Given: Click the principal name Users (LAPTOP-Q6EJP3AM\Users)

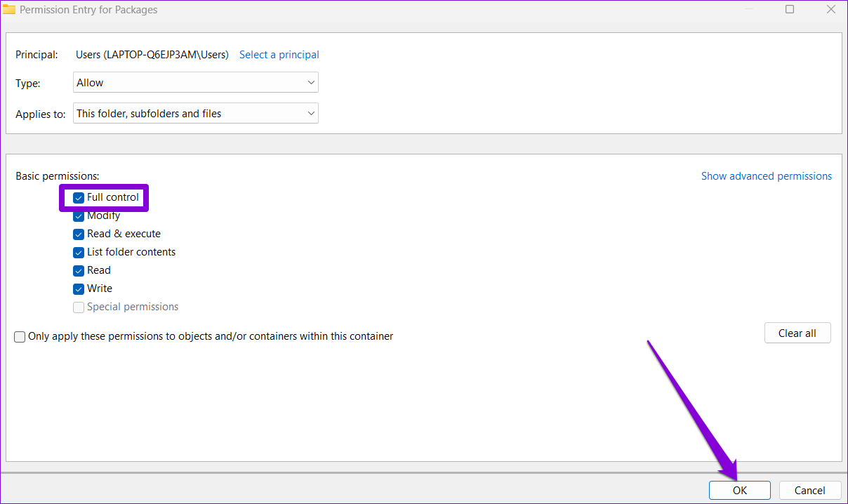Looking at the screenshot, I should (152, 55).
